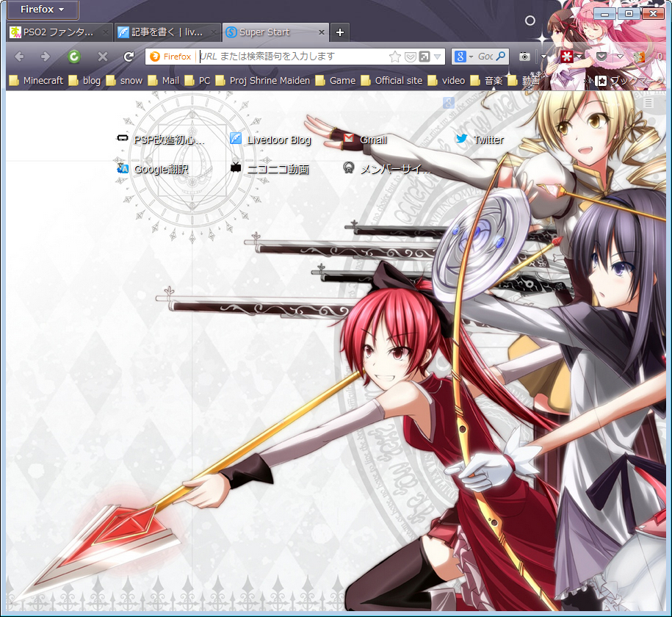Click the orange addon icon with counter
Screen dimensions: 672x617
(x=640, y=57)
